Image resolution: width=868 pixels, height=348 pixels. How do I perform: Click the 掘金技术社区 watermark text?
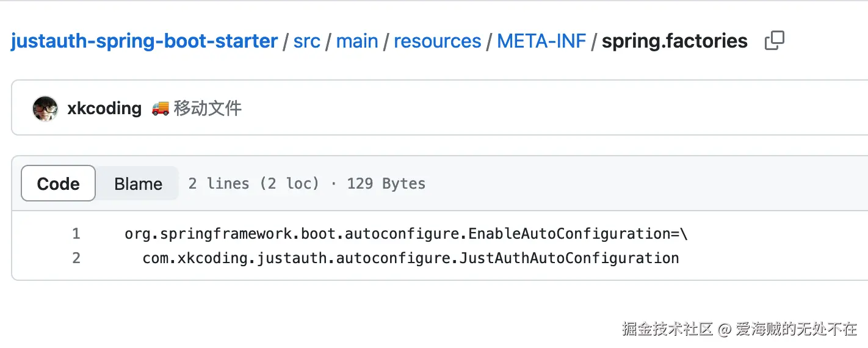click(x=668, y=330)
